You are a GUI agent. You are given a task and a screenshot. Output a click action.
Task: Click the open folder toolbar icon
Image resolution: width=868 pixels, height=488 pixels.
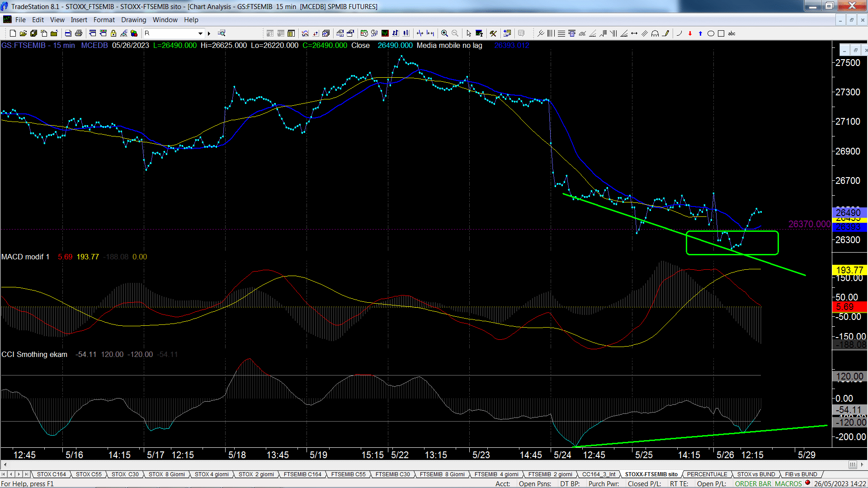[23, 33]
